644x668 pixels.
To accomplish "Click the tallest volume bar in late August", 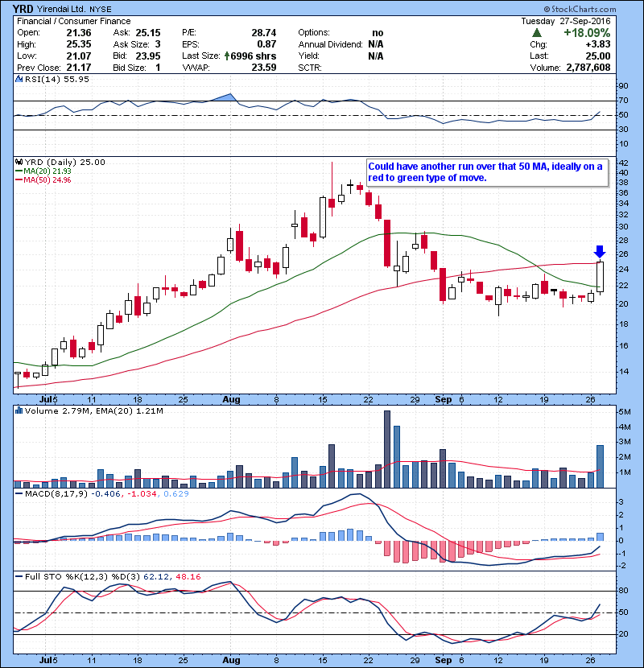I will (387, 449).
